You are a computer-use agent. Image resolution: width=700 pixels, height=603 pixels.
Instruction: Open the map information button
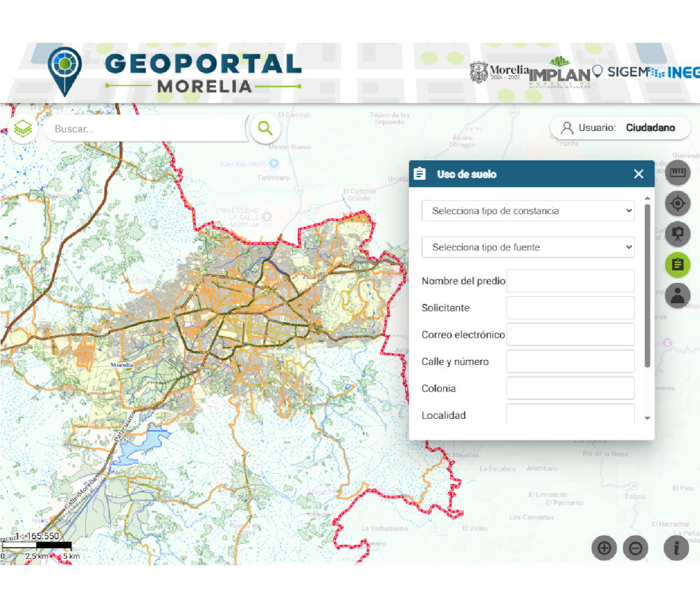[x=676, y=548]
